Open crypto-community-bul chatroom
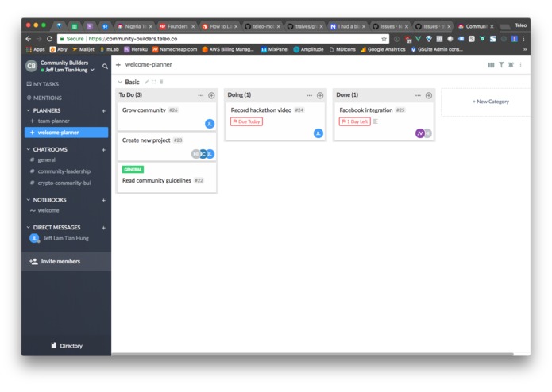Screen dimensions: 552x392 (x=66, y=183)
